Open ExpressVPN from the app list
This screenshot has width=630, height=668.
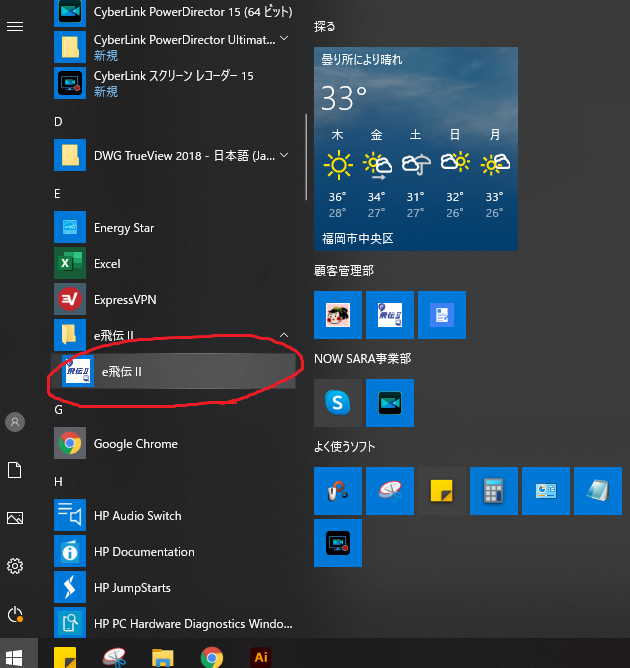124,300
